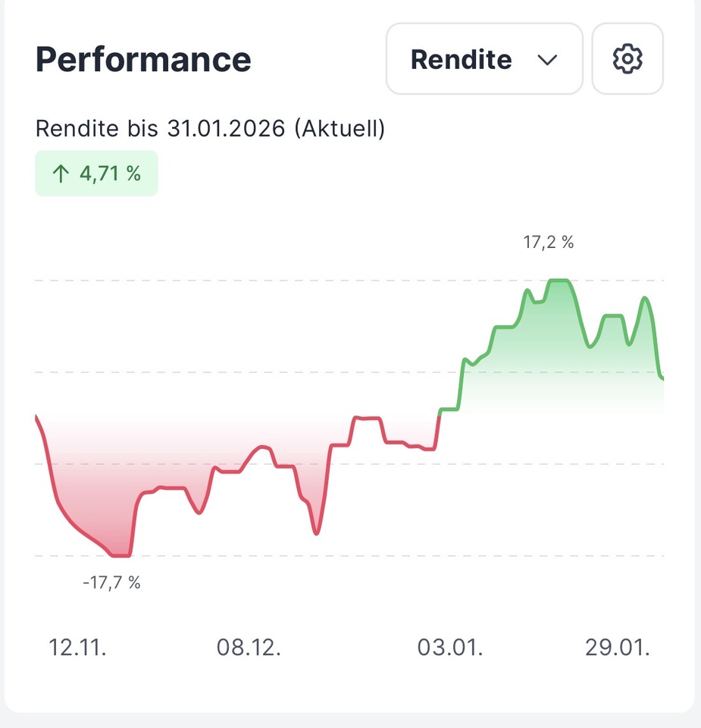The width and height of the screenshot is (701, 728).
Task: Click the right end of the green chart line
Action: tap(662, 377)
